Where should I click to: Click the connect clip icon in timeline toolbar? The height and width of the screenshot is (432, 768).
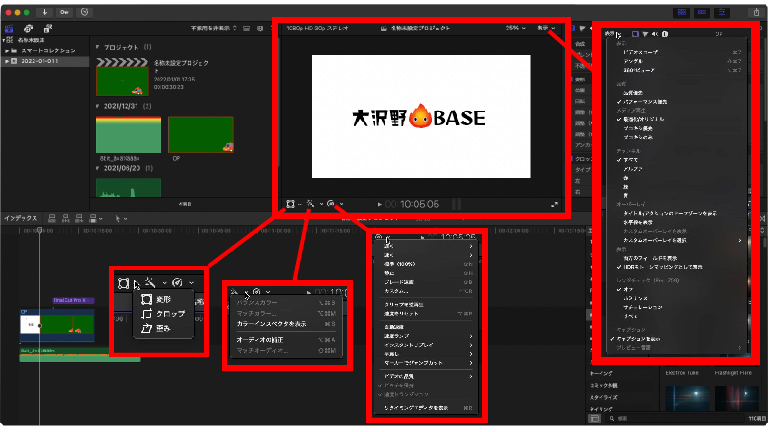[52, 218]
